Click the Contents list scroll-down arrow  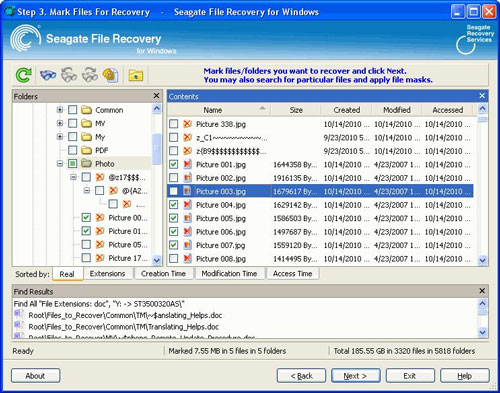pyautogui.click(x=482, y=260)
